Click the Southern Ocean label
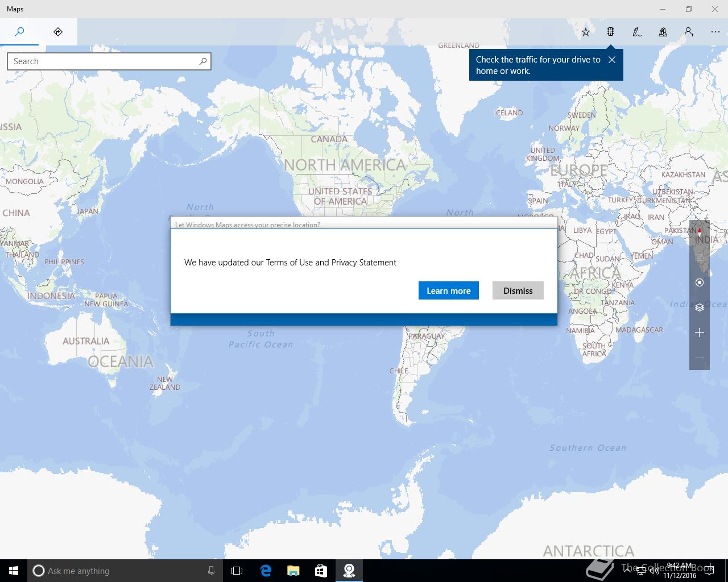Screen dimensions: 728x582 coord(588,448)
